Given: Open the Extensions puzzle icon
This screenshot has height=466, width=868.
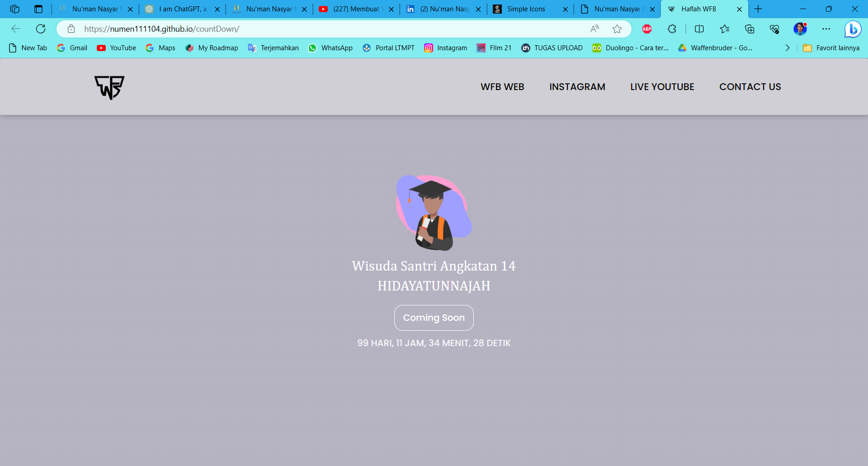Looking at the screenshot, I should [672, 29].
